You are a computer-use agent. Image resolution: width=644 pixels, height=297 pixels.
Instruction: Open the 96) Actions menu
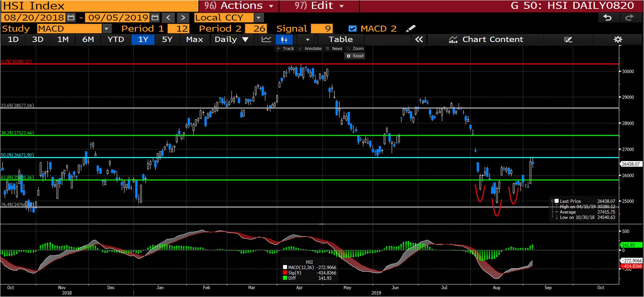pos(239,6)
